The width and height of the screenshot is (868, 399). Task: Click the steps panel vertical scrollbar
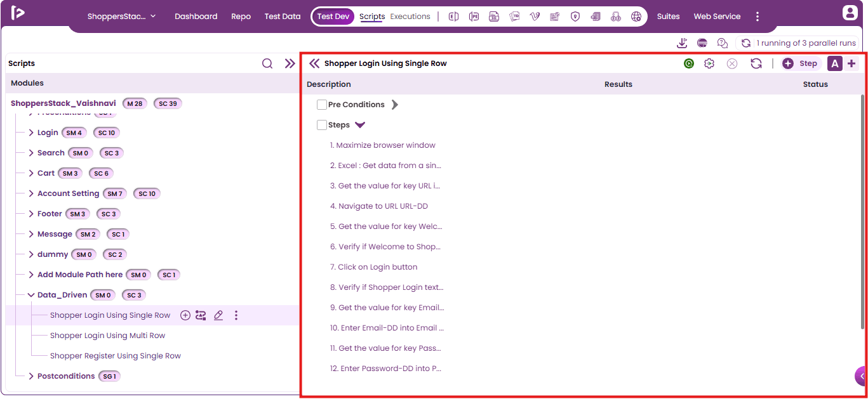pyautogui.click(x=862, y=213)
